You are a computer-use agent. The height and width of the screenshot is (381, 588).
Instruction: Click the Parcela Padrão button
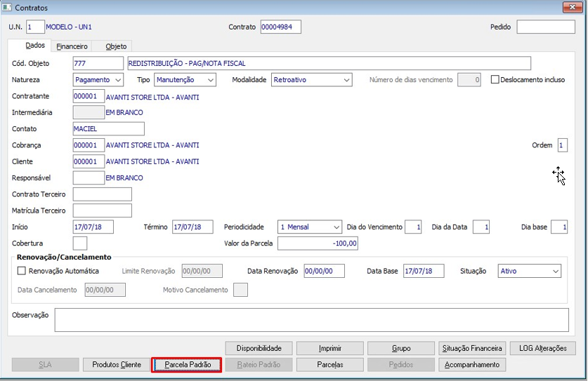click(x=188, y=365)
